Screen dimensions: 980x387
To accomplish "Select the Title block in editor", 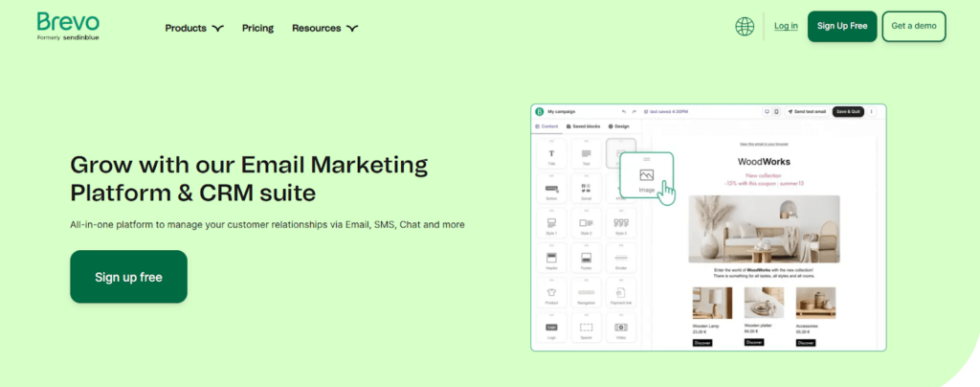I will pyautogui.click(x=551, y=154).
